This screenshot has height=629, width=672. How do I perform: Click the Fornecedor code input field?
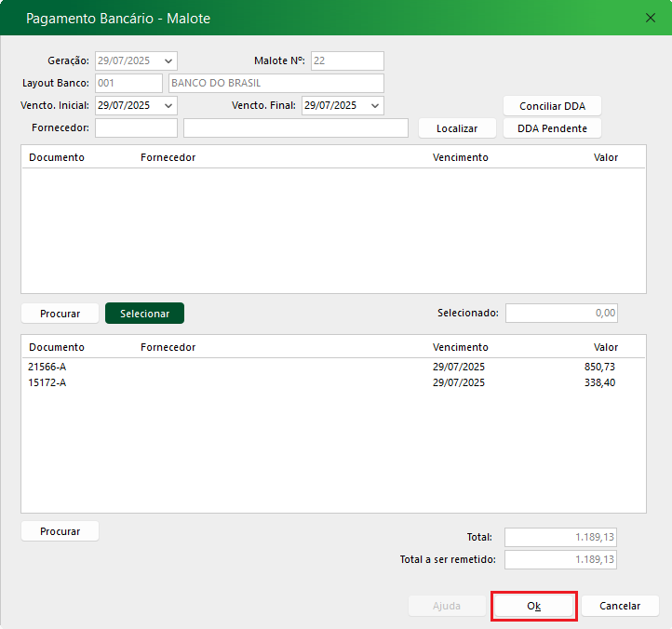point(136,128)
